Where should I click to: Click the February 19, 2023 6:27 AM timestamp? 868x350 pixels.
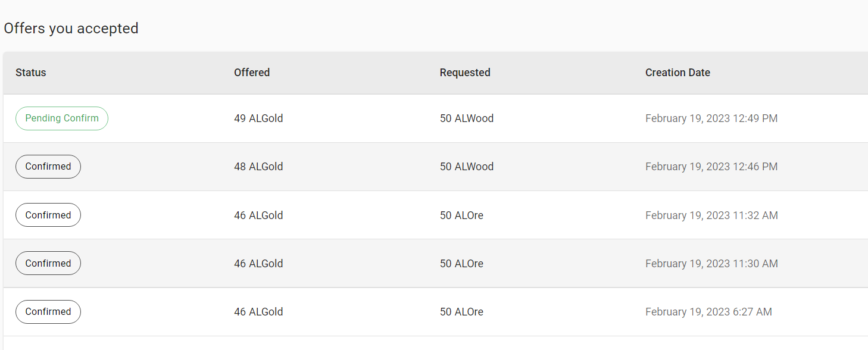(708, 311)
